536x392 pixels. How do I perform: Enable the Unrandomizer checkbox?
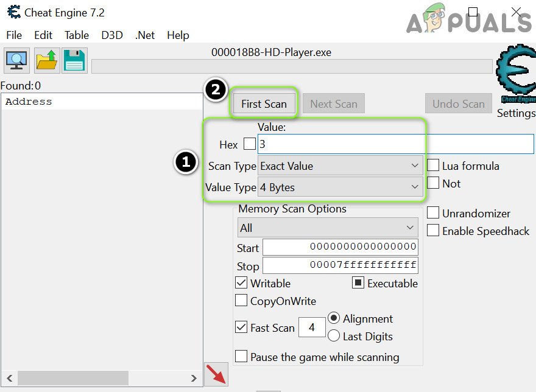pos(433,212)
